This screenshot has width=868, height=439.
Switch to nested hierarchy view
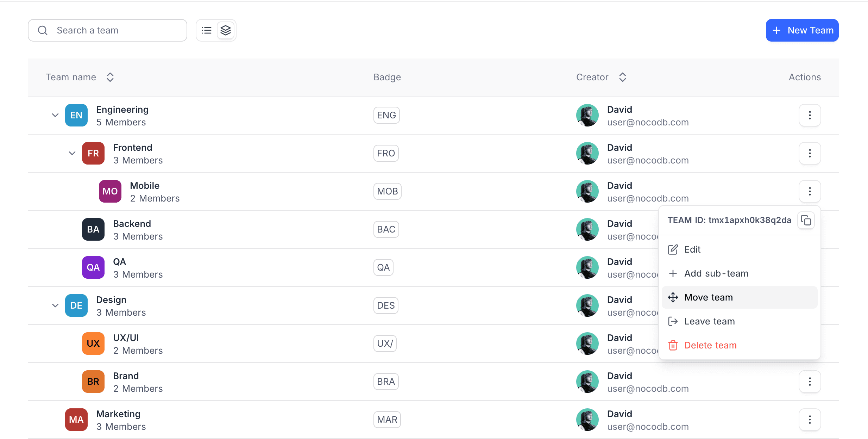point(226,30)
